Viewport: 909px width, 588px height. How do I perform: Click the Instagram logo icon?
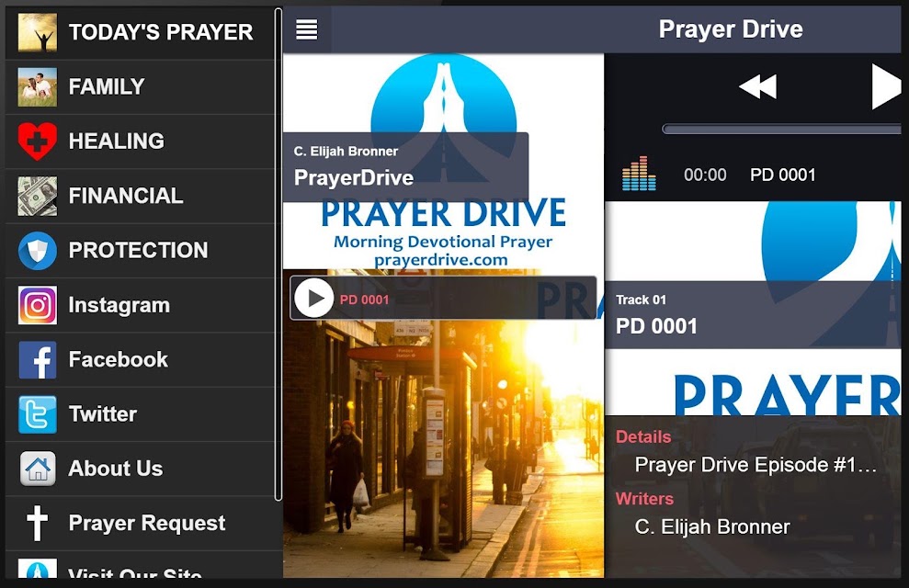click(38, 305)
